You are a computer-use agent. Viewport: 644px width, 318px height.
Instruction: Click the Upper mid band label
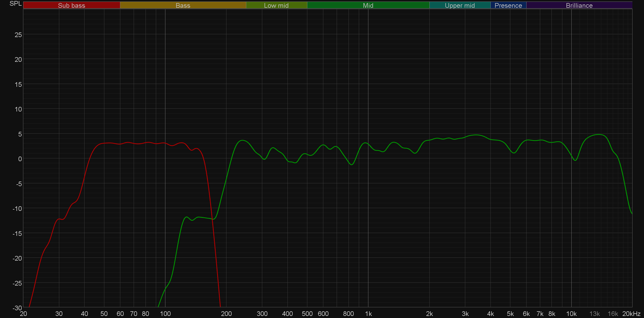tap(460, 5)
